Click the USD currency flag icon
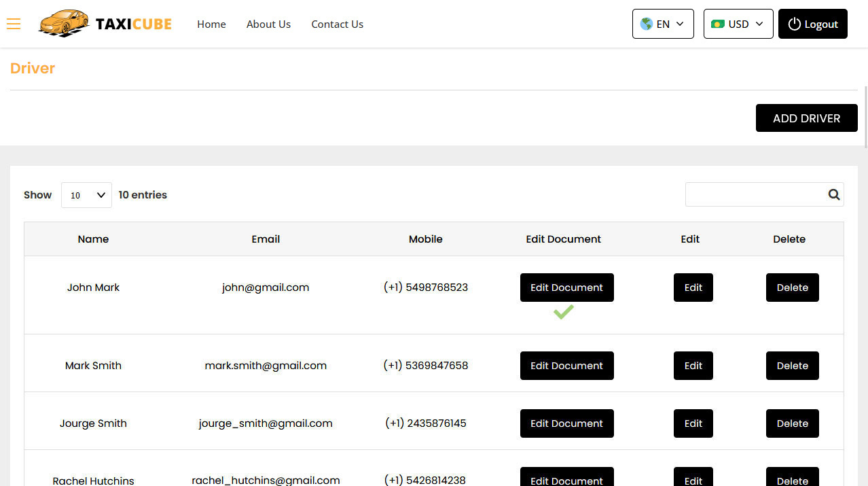The height and width of the screenshot is (486, 868). point(718,24)
